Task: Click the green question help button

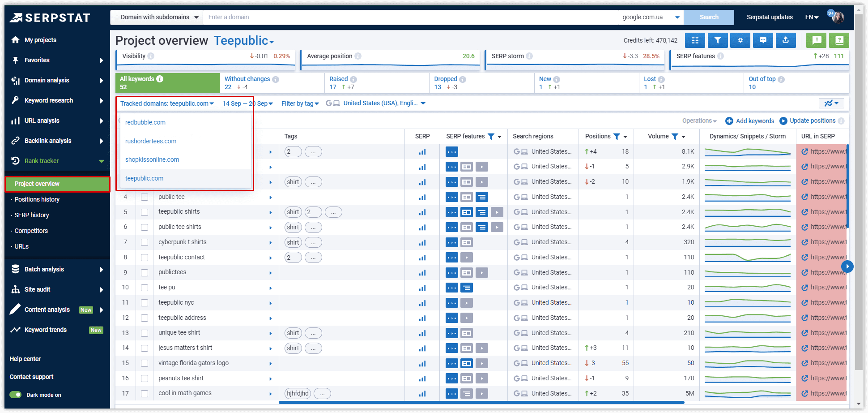Action: click(839, 40)
